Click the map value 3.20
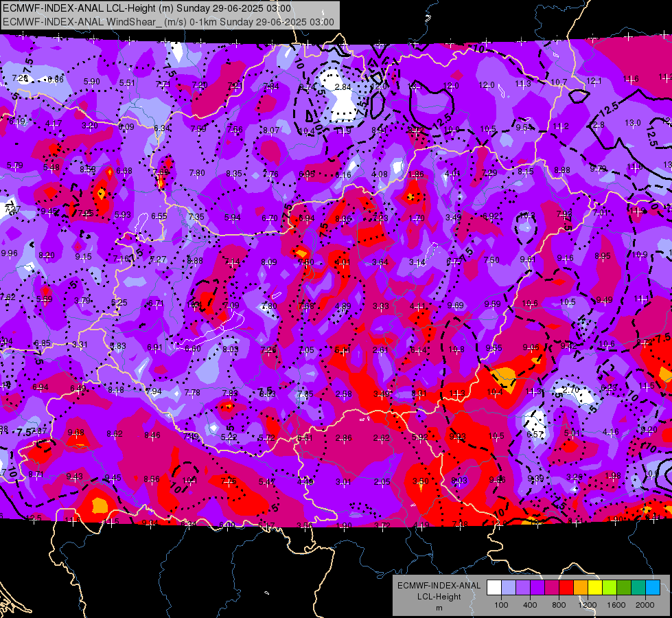 pyautogui.click(x=90, y=126)
